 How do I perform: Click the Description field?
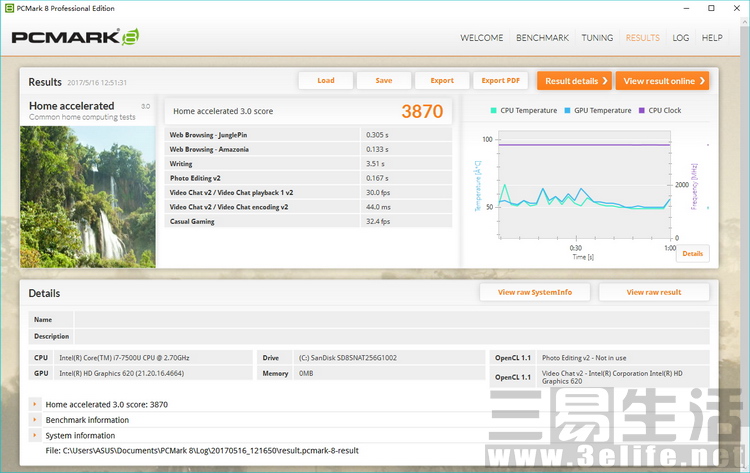click(392, 336)
